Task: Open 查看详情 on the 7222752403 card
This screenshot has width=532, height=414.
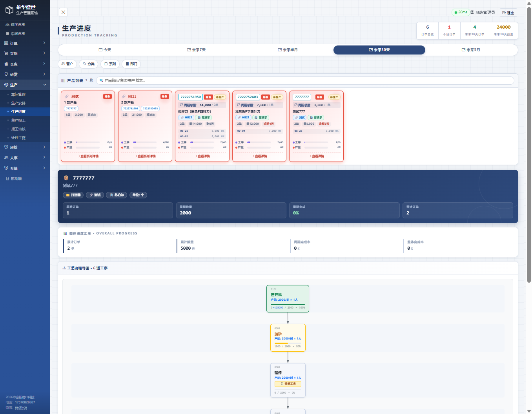Action: (x=260, y=156)
